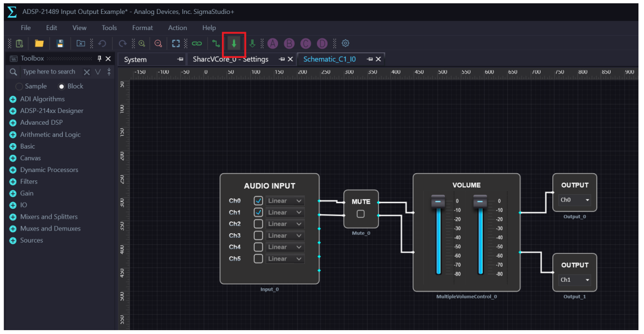This screenshot has width=644, height=334.
Task: Select purple preset A
Action: pyautogui.click(x=273, y=43)
